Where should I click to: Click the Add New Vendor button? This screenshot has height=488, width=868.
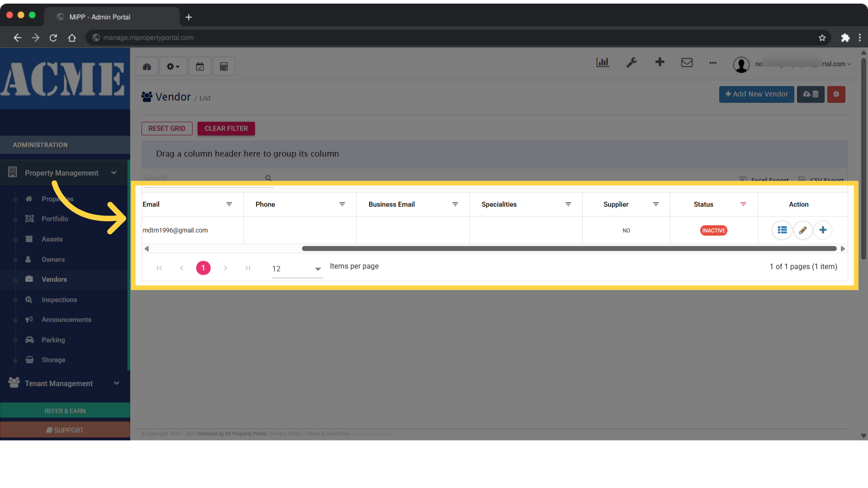[x=756, y=94]
